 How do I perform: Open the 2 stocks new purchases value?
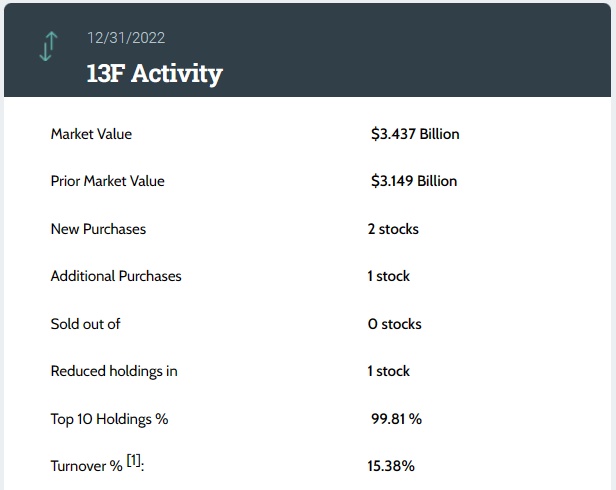393,229
